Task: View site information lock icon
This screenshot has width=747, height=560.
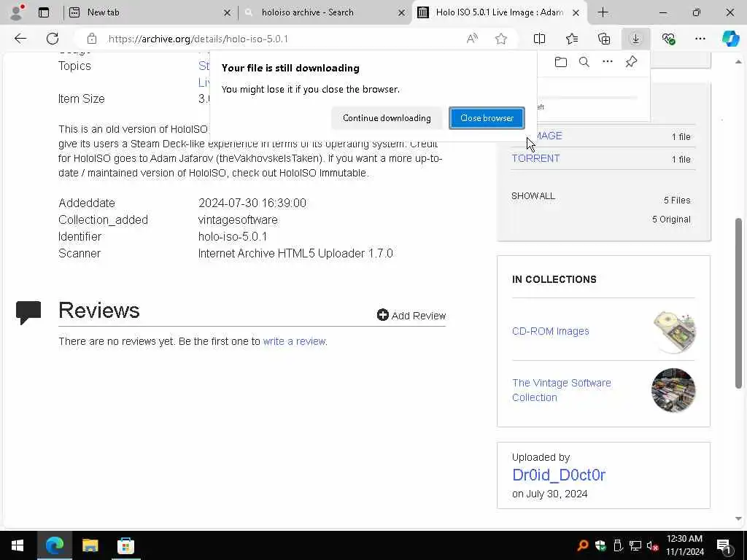Action: (92, 39)
